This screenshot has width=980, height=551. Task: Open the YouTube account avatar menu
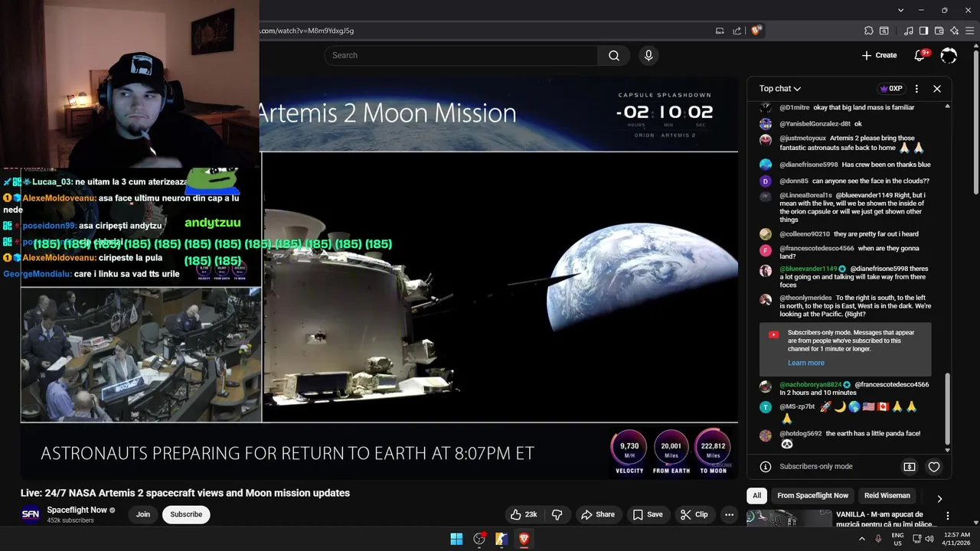click(949, 55)
